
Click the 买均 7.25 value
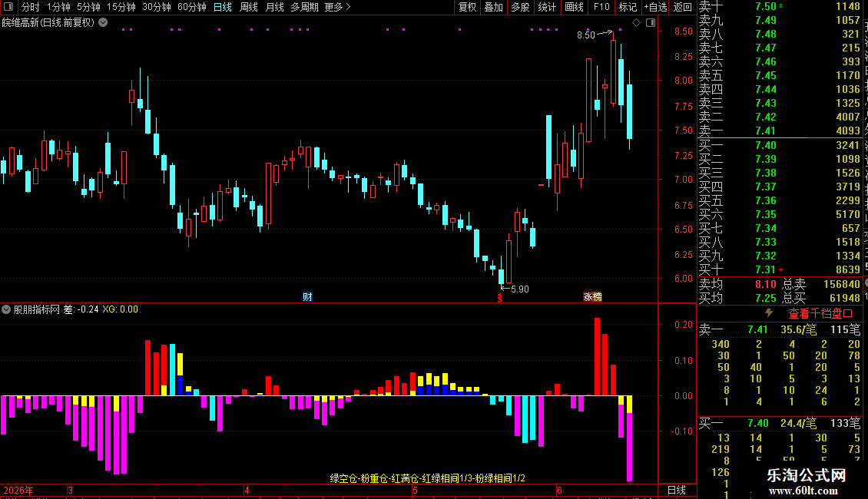click(766, 298)
